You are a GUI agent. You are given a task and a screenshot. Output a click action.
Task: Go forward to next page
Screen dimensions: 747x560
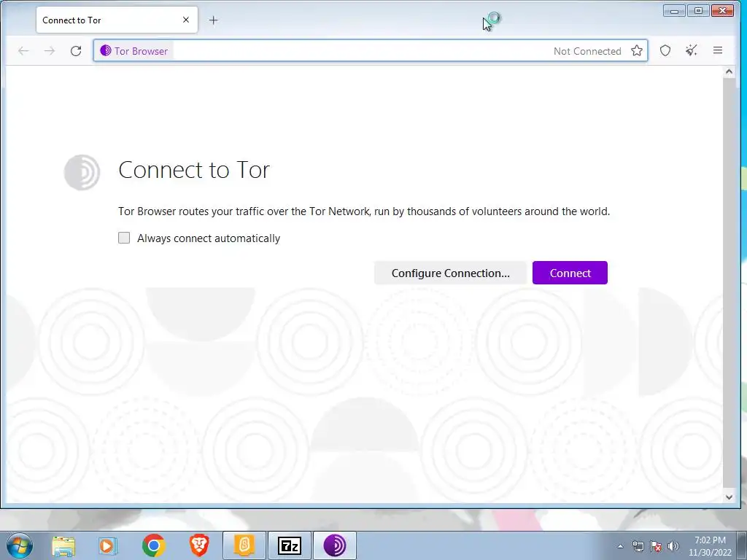click(x=50, y=51)
